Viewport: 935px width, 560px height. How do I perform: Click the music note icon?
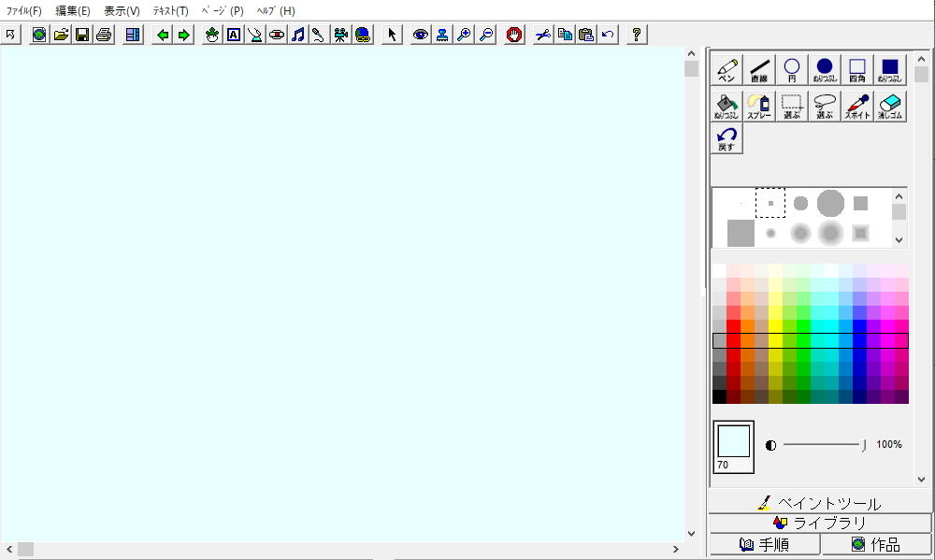point(297,35)
